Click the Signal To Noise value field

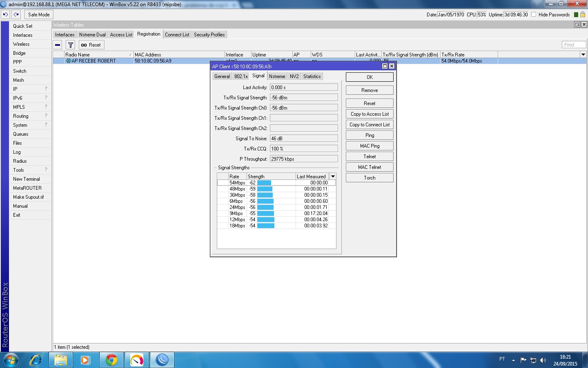tap(304, 138)
